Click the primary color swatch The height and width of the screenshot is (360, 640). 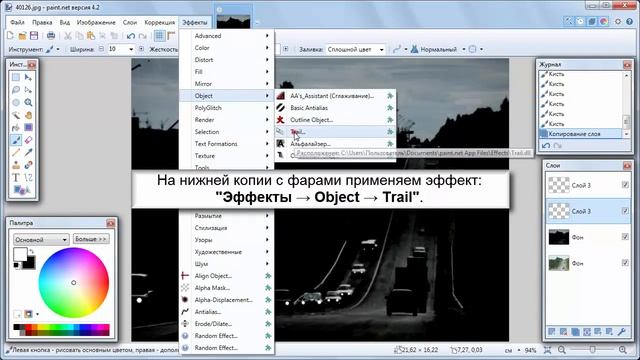(20, 254)
